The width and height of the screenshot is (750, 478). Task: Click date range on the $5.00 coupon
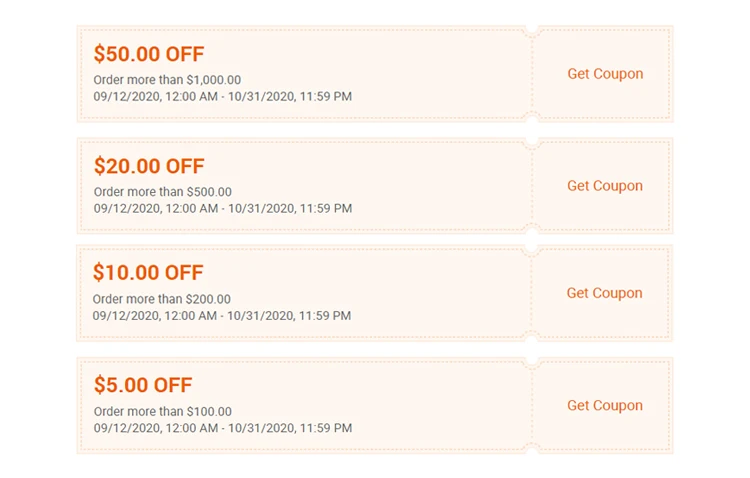tap(223, 428)
